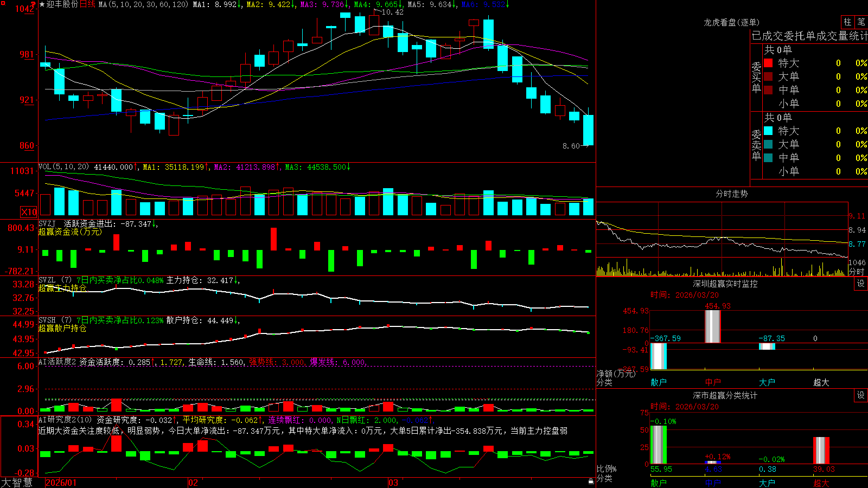The height and width of the screenshot is (488, 868).
Task: Click the 散户 -367.59 bar in real-time monitor
Action: click(659, 356)
